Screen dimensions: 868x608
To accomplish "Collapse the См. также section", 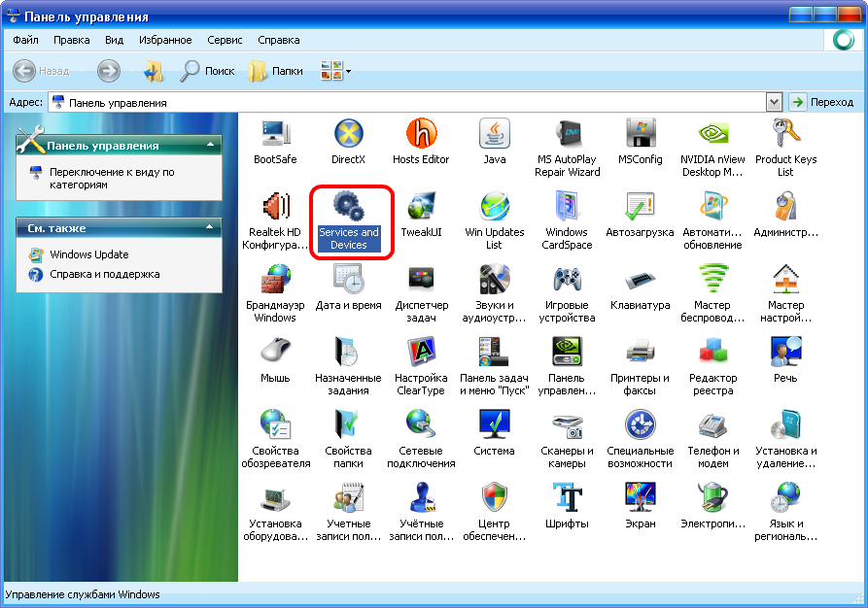I will pos(209,228).
